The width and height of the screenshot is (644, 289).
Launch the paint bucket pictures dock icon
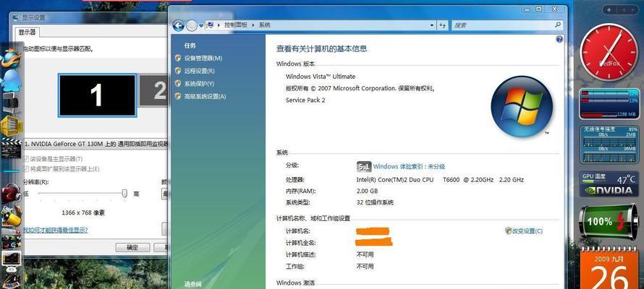pyautogui.click(x=11, y=215)
